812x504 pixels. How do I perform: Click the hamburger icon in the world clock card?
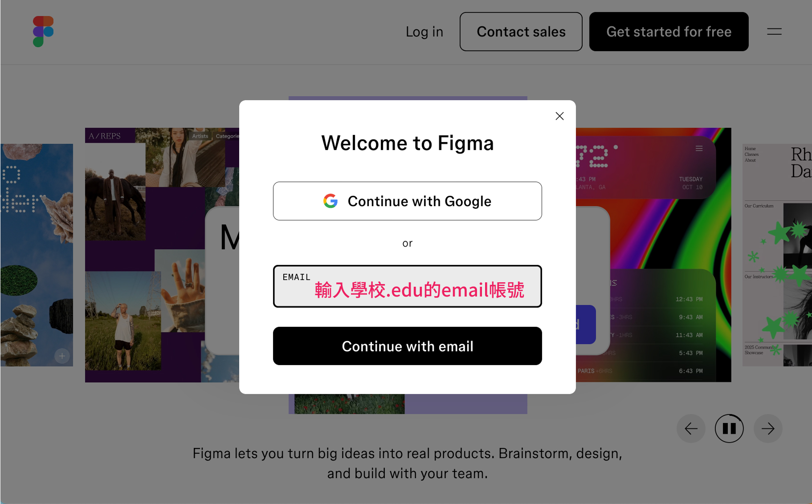(x=699, y=148)
